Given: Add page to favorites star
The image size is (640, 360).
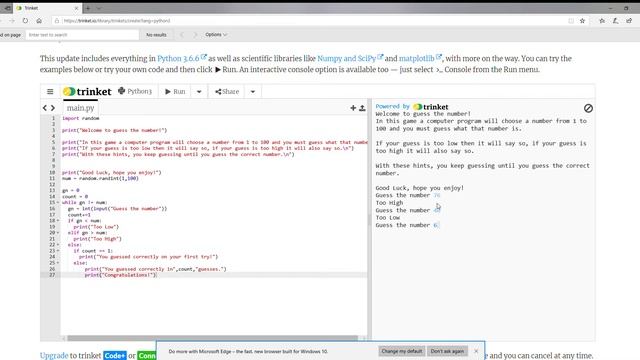Looking at the screenshot, I should 582,20.
